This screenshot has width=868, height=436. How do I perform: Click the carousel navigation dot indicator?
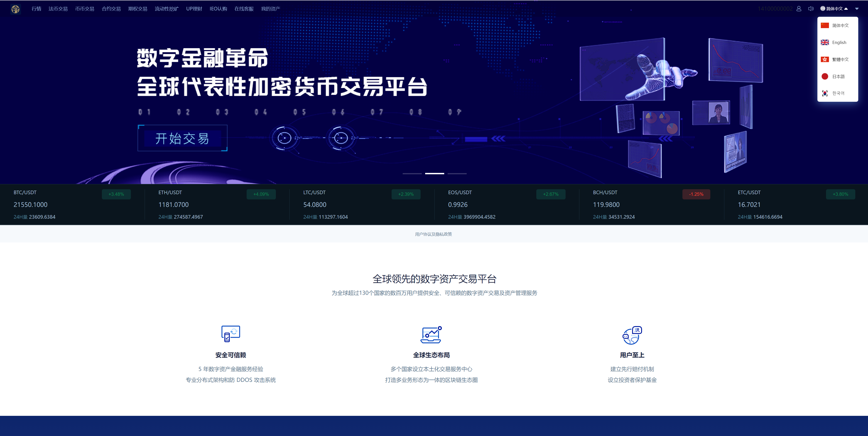[x=434, y=174]
